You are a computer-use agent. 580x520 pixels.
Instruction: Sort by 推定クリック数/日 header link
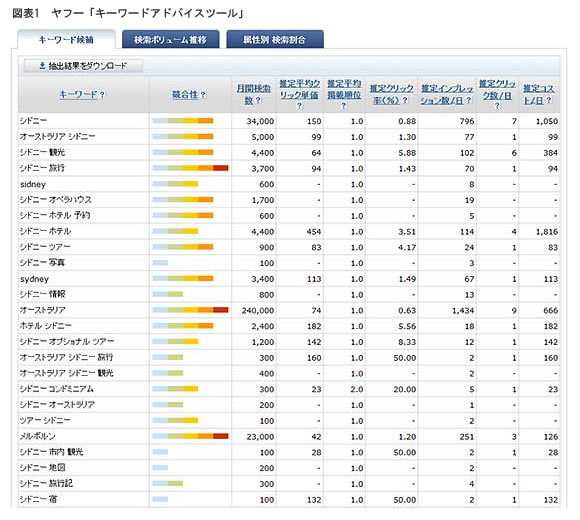[x=498, y=89]
